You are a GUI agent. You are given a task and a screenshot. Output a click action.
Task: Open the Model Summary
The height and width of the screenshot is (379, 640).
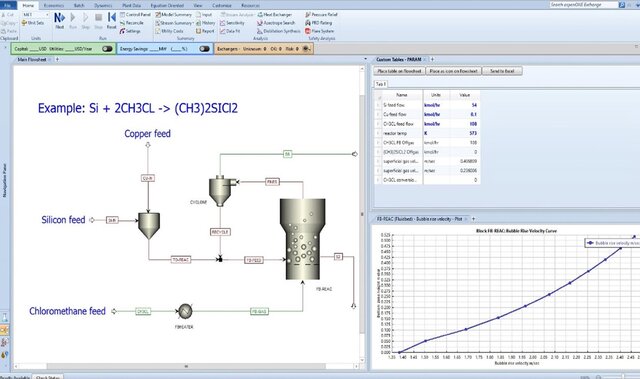pos(173,14)
